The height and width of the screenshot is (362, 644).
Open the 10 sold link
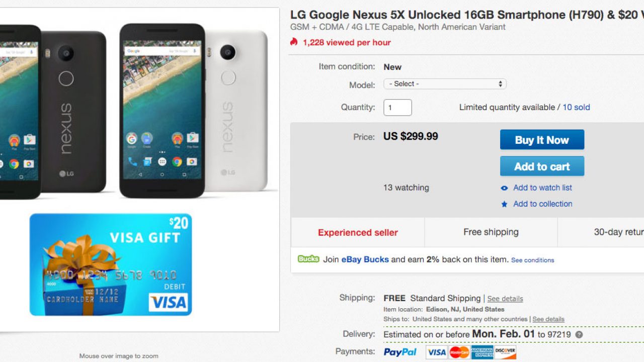pyautogui.click(x=576, y=107)
